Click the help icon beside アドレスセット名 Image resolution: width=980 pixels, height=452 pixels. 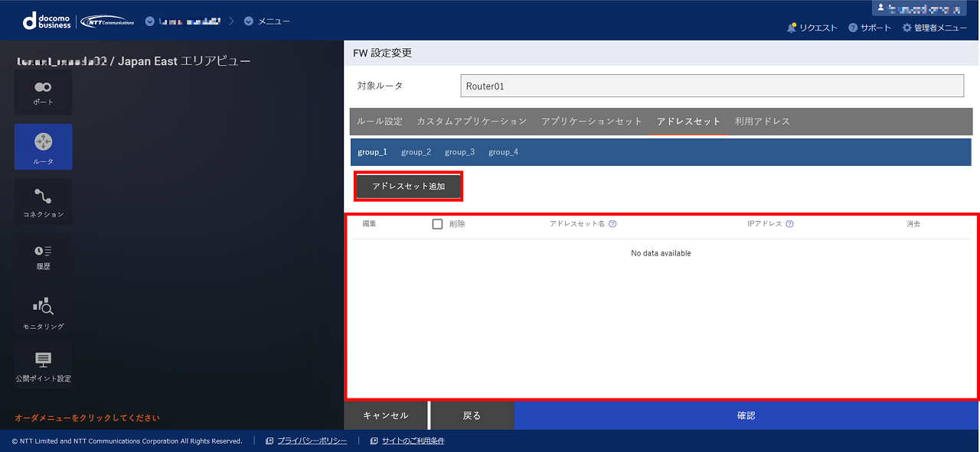pos(612,224)
